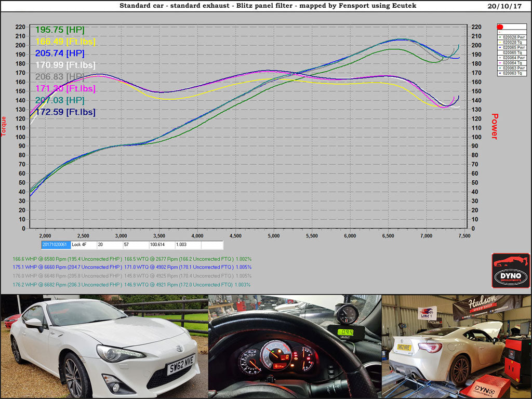Select the 020028 Tq legend entry

pos(514,42)
